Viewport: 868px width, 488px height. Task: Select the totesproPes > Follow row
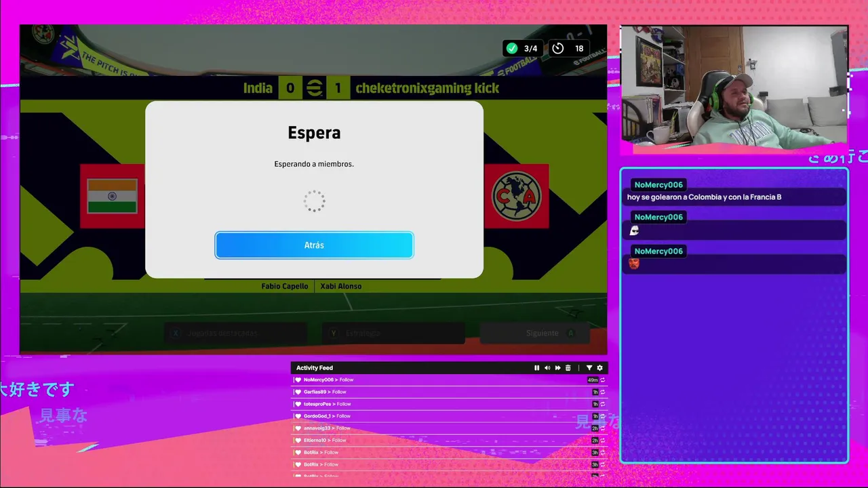[449, 404]
